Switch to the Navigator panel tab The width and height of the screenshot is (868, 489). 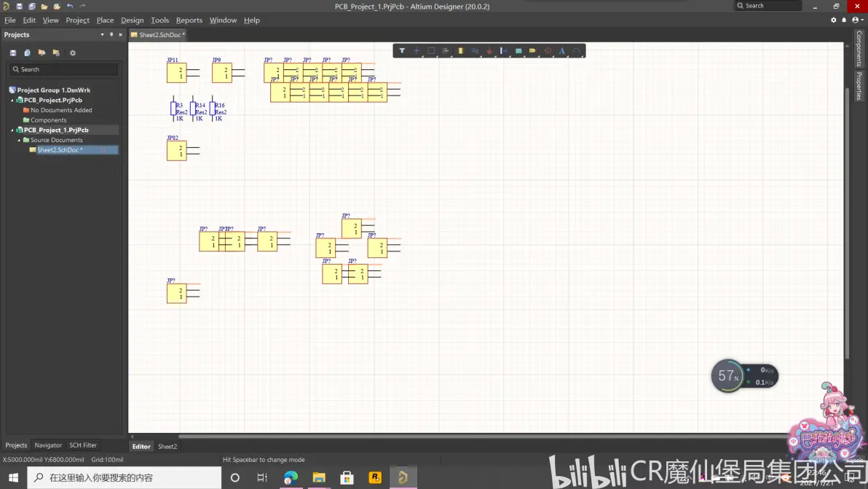pos(48,445)
